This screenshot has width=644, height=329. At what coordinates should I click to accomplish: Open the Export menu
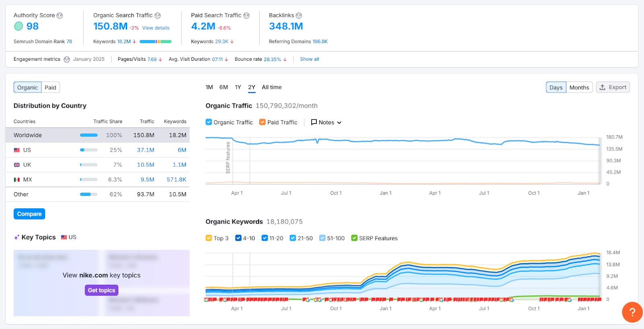pyautogui.click(x=613, y=87)
